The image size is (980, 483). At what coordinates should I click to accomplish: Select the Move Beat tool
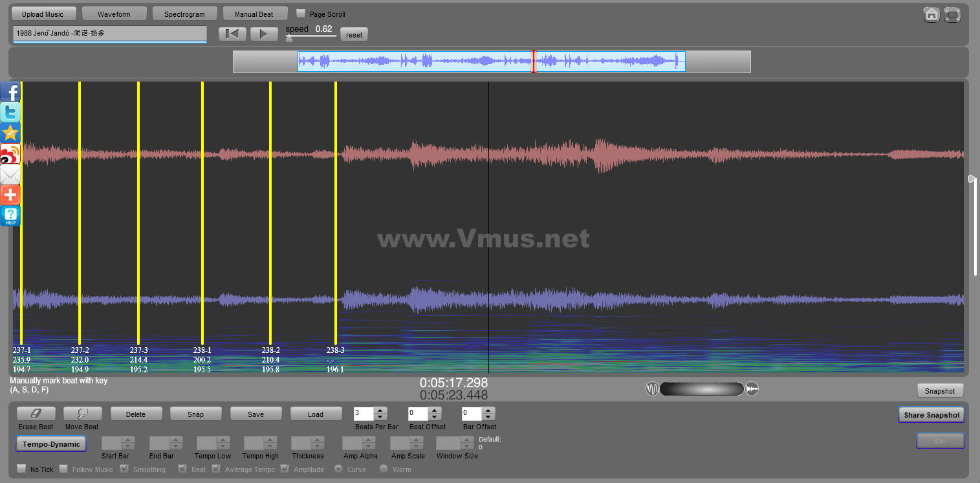[x=82, y=414]
